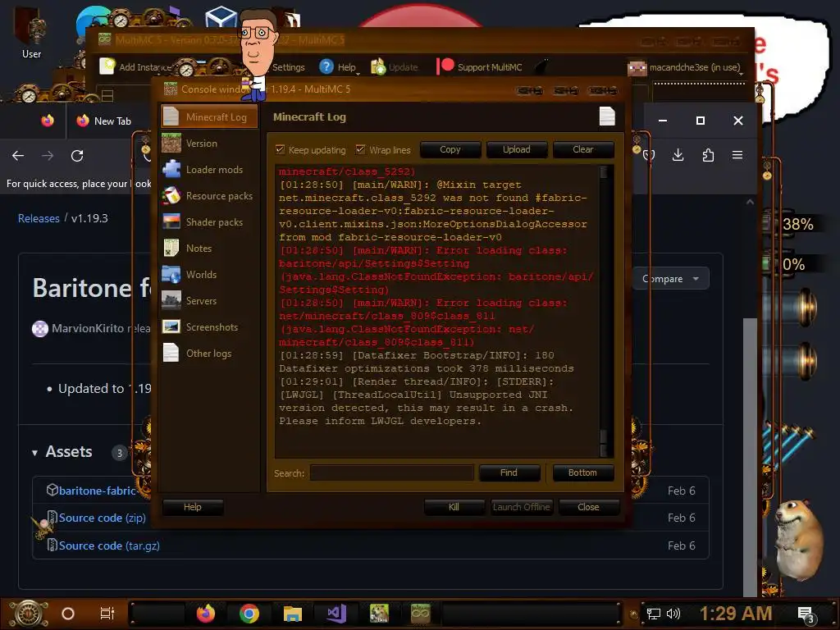Viewport: 840px width, 630px height.
Task: Click the console Help button
Action: 193,507
